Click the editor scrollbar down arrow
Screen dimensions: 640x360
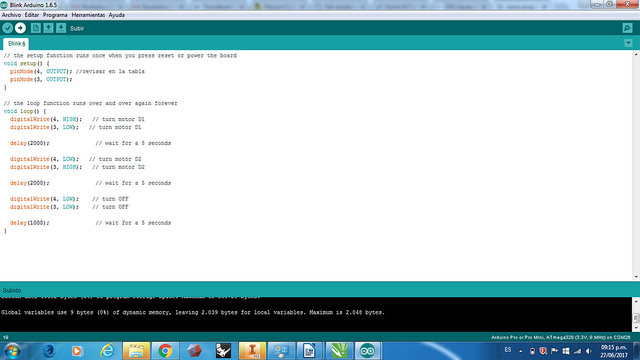(636, 277)
